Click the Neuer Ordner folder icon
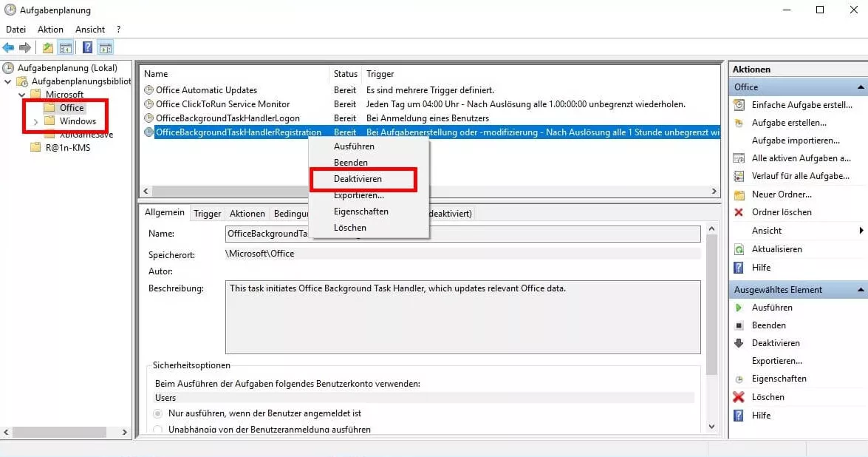Viewport: 868px width, 457px height. (x=738, y=194)
